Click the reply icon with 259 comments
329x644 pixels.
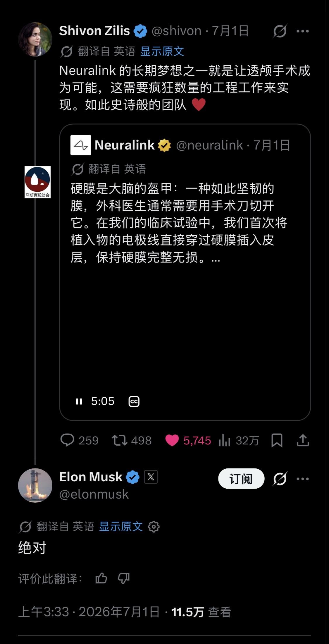tap(67, 440)
